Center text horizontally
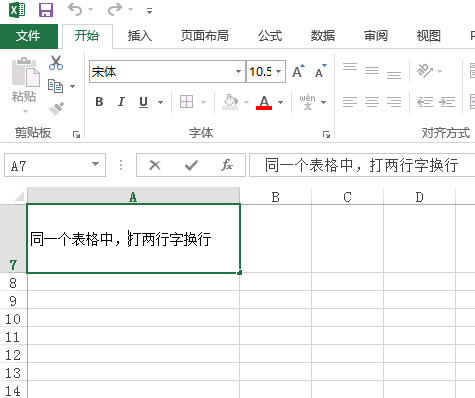 point(372,102)
